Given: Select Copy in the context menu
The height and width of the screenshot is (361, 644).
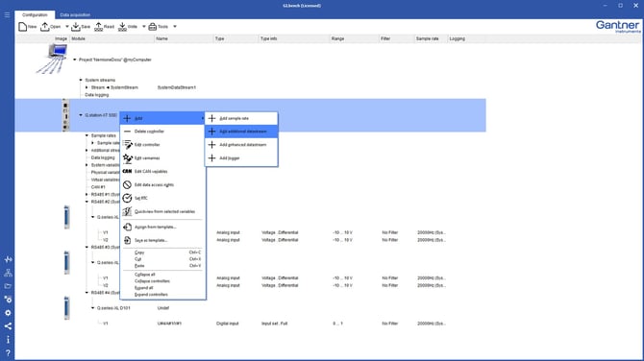Looking at the screenshot, I should pos(162,253).
